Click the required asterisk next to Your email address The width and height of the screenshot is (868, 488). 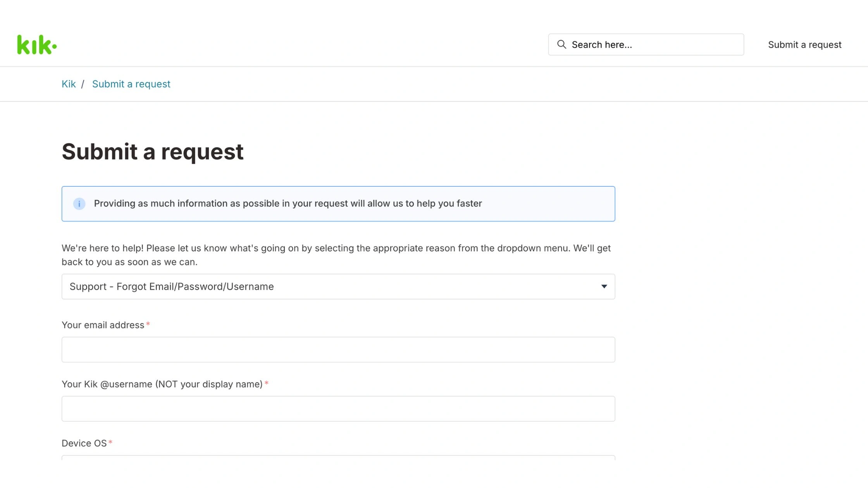click(148, 325)
